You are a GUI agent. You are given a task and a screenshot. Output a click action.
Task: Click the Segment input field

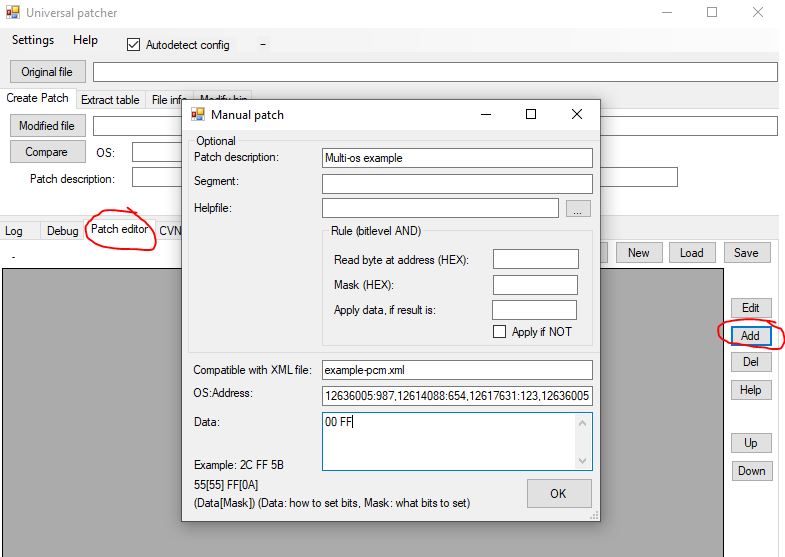point(457,184)
